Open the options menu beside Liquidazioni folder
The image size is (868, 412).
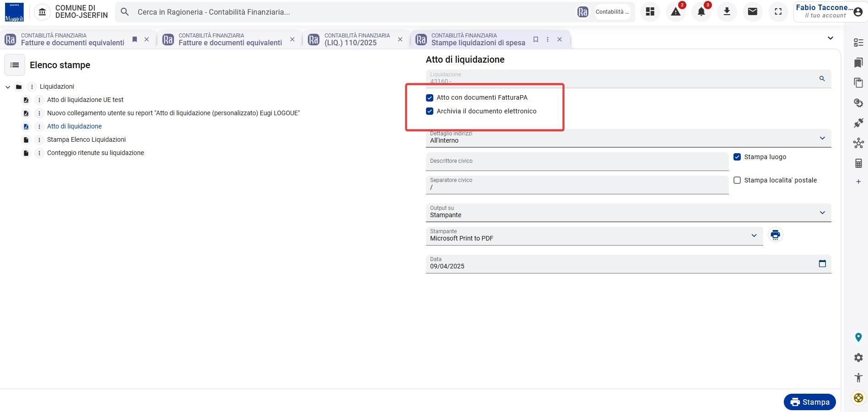pyautogui.click(x=32, y=86)
